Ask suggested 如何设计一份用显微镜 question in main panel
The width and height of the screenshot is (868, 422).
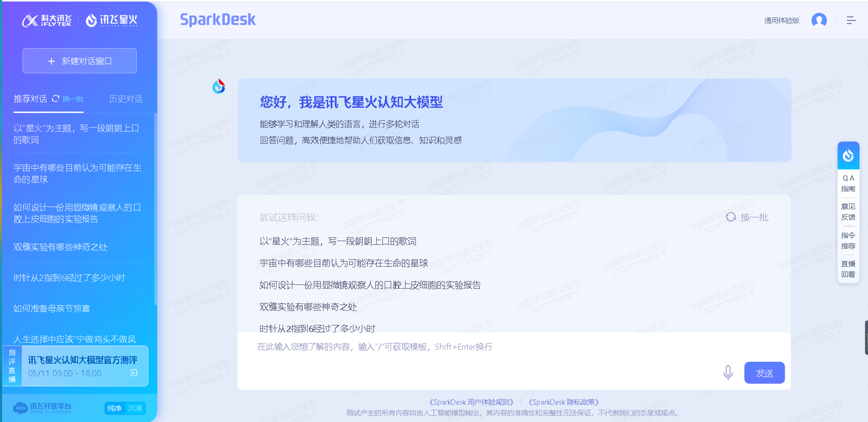coord(370,285)
